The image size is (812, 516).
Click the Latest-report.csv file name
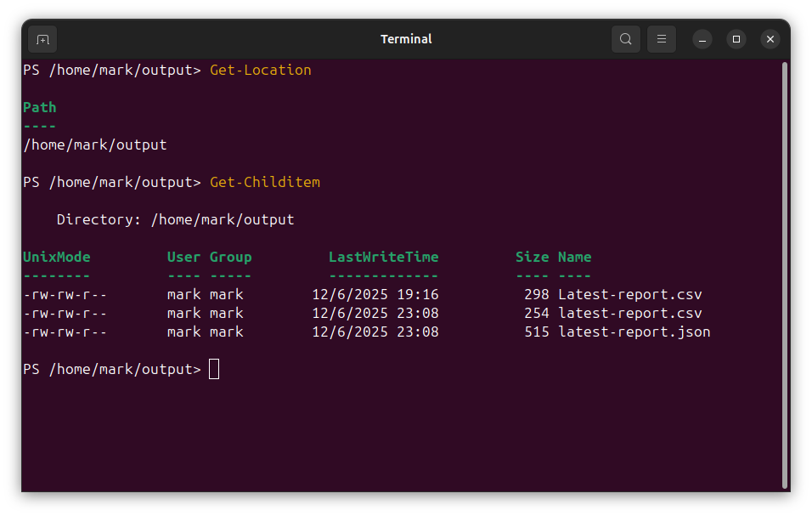point(629,294)
